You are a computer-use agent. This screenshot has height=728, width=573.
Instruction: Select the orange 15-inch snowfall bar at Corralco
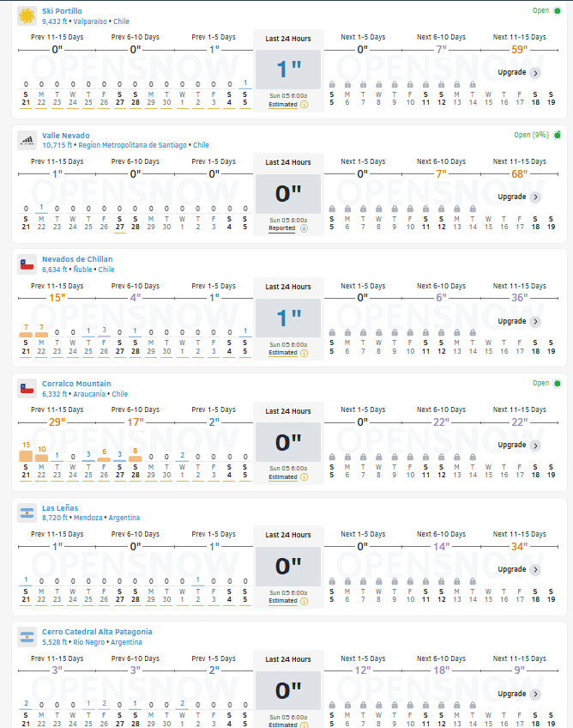click(x=26, y=456)
